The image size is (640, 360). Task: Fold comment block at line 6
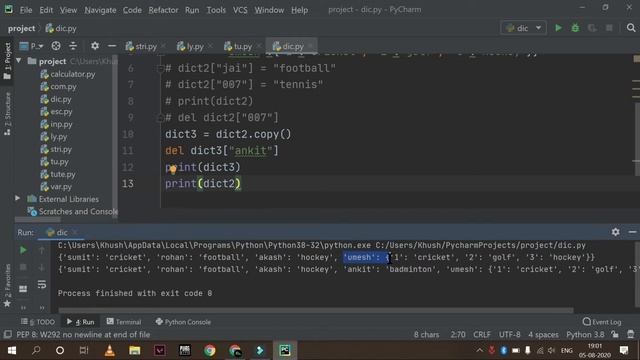[x=160, y=68]
